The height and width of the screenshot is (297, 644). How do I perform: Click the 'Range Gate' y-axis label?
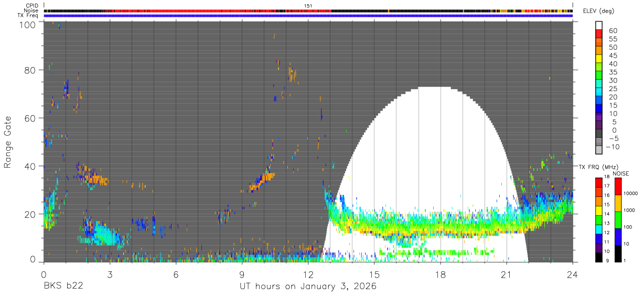pyautogui.click(x=8, y=141)
